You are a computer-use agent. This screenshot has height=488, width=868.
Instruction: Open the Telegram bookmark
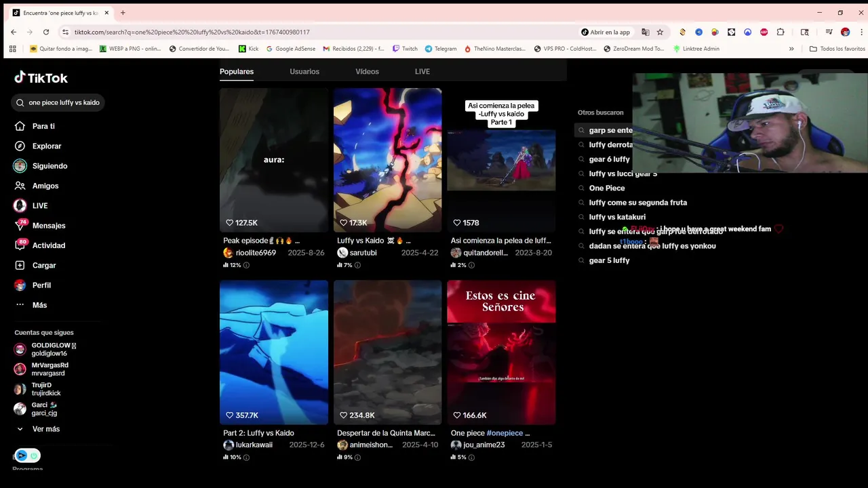[441, 49]
